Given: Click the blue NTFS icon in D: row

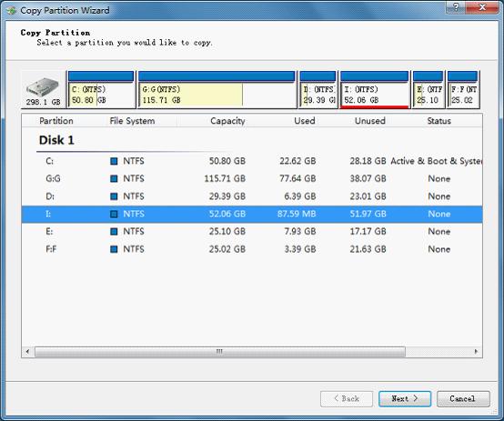Looking at the screenshot, I should [114, 196].
